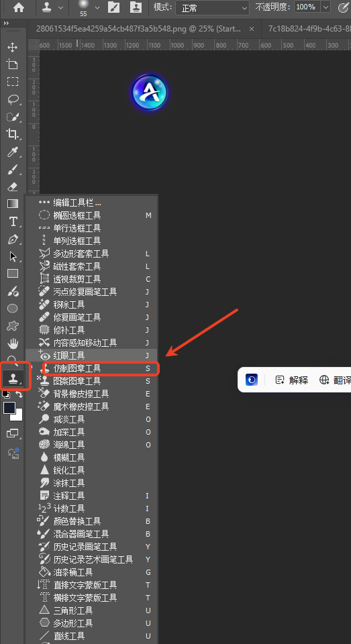
Task: Select the Lasso tool
Action: coord(13,99)
